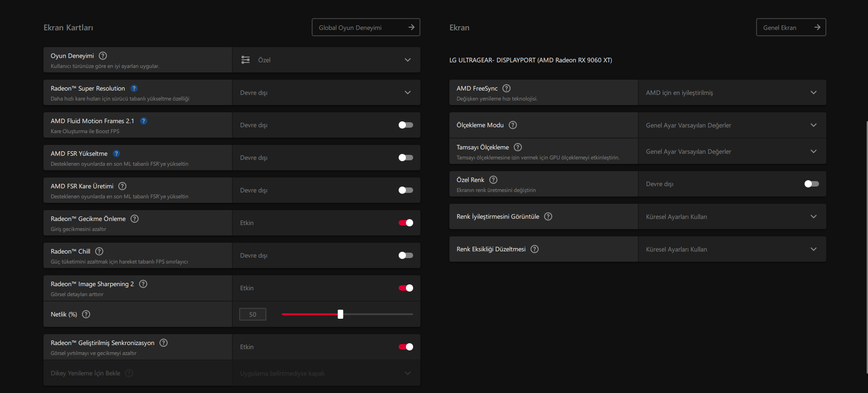Open help for Radeon Image Sharpening 2
This screenshot has height=393, width=868.
pos(143,284)
